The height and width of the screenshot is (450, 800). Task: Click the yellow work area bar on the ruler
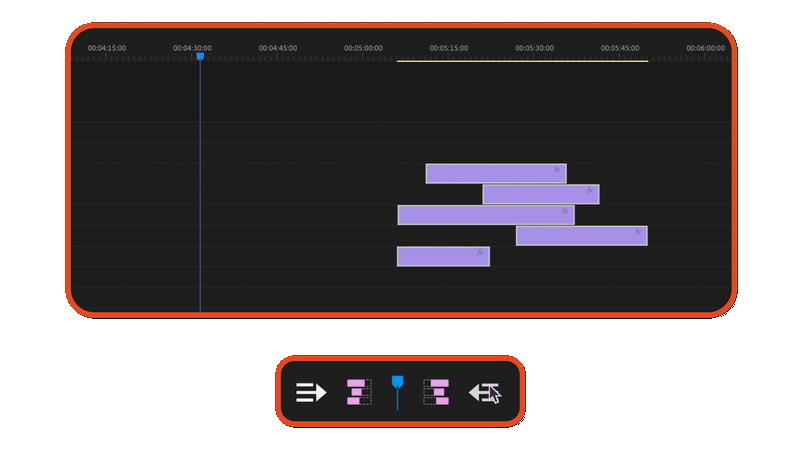pos(522,61)
